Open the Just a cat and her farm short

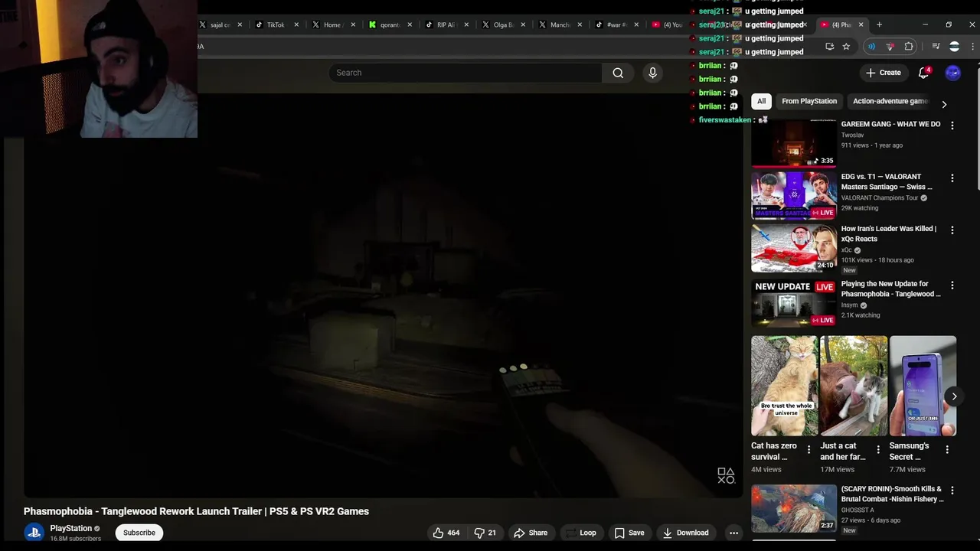pos(854,386)
